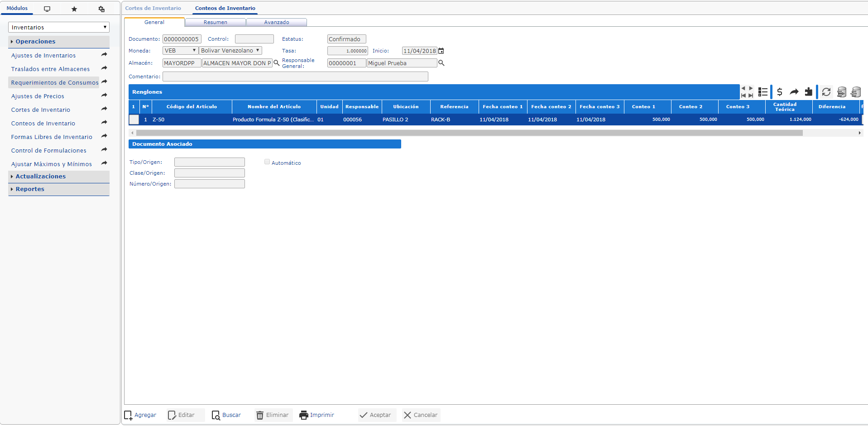Open the Inventarios module dropdown
Viewport: 868px width, 426px height.
pos(59,27)
